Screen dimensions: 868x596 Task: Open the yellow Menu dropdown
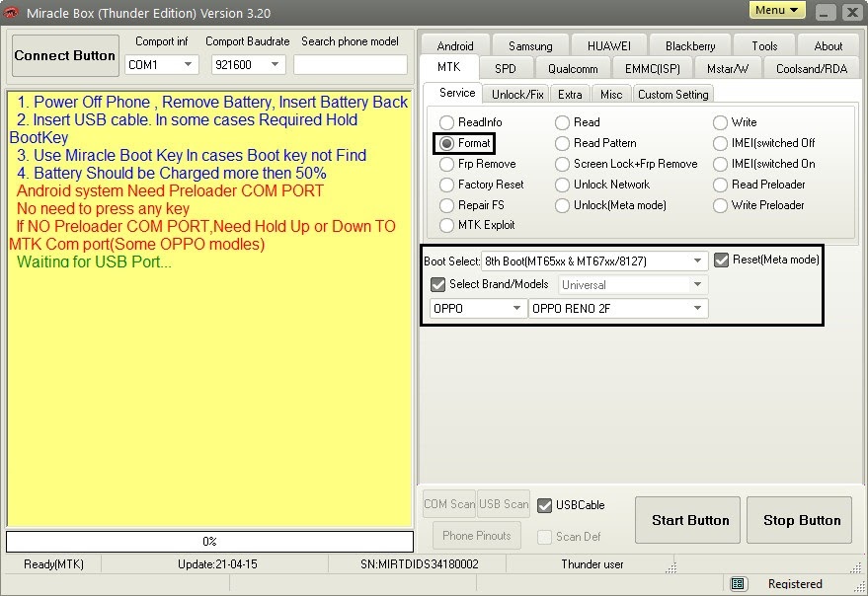777,10
